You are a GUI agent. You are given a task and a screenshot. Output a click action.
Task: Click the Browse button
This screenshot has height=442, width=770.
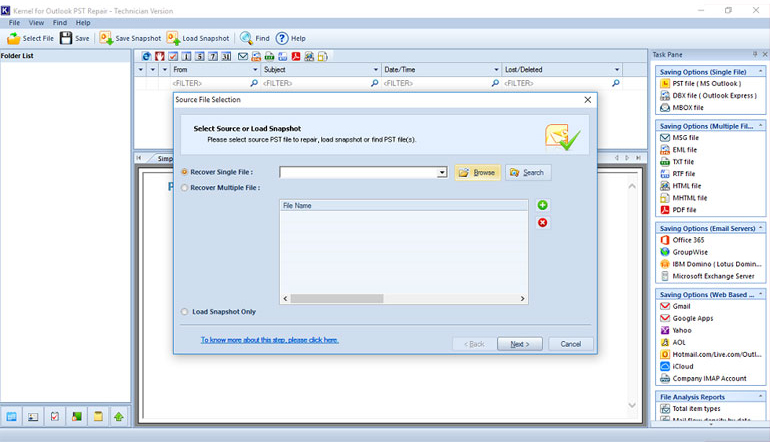477,172
